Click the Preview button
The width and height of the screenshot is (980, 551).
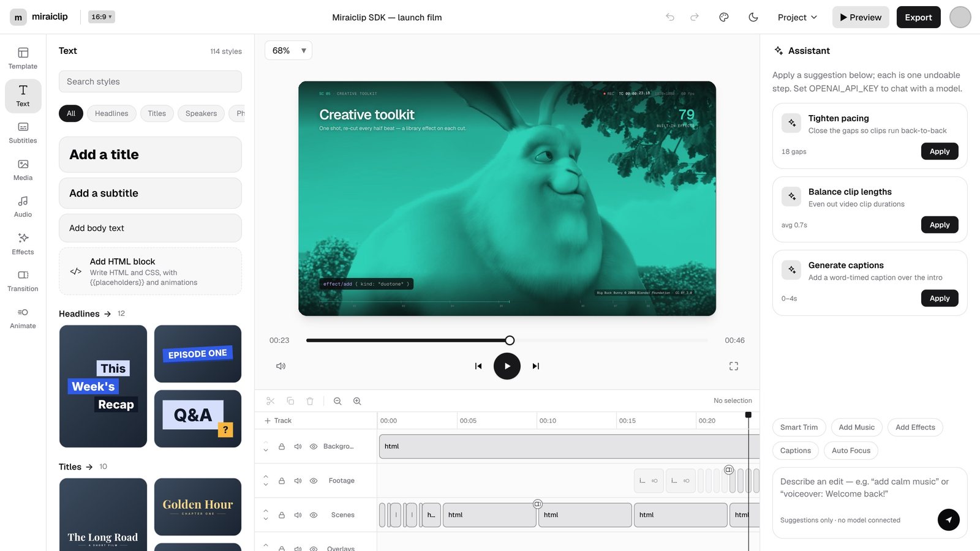click(x=861, y=17)
